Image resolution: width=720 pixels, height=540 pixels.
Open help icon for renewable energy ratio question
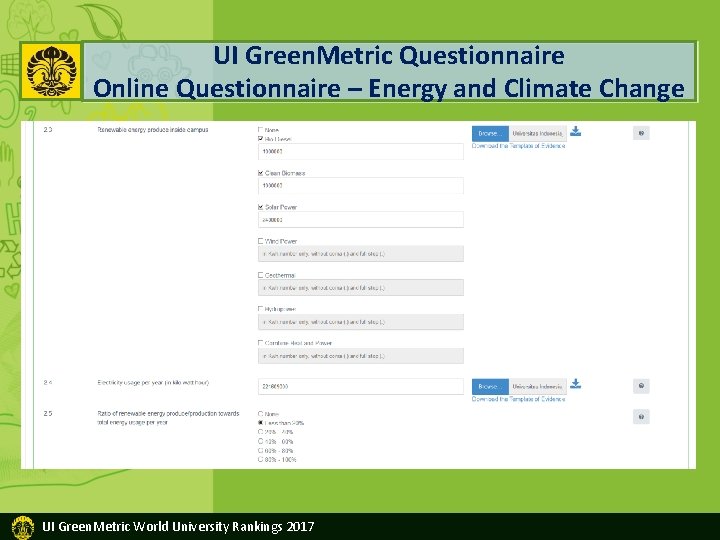point(641,417)
